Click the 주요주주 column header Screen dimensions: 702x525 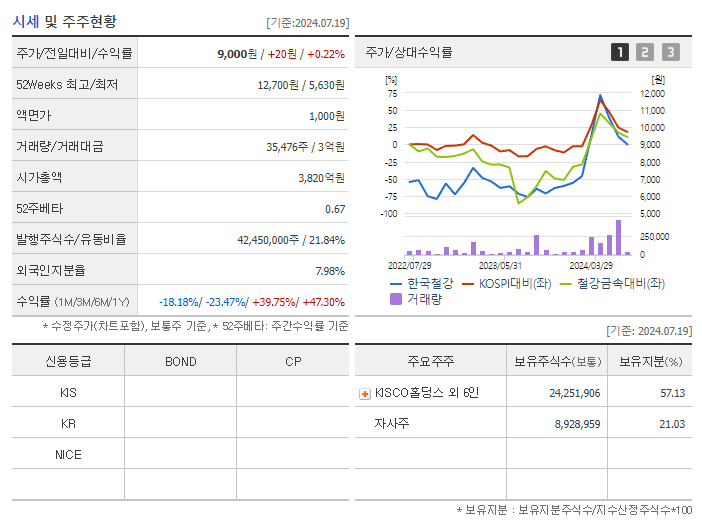point(431,361)
